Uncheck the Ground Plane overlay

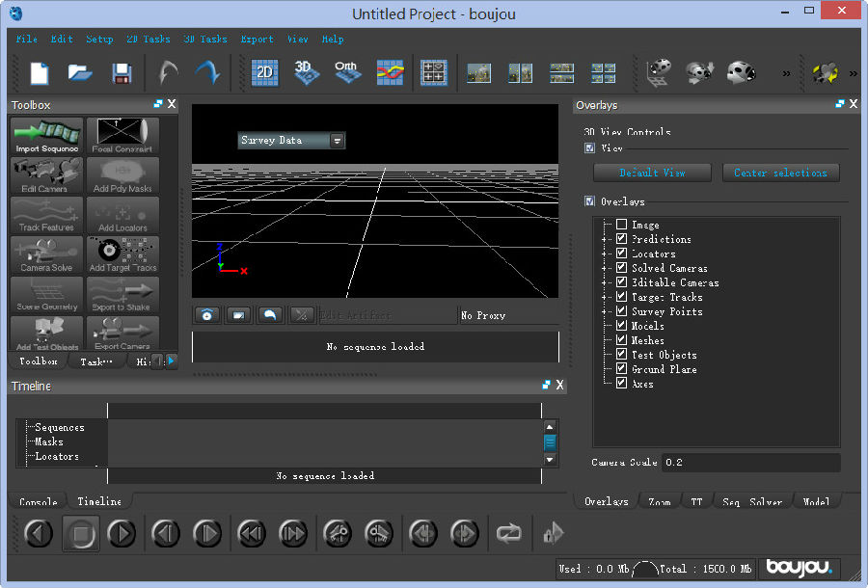point(622,369)
